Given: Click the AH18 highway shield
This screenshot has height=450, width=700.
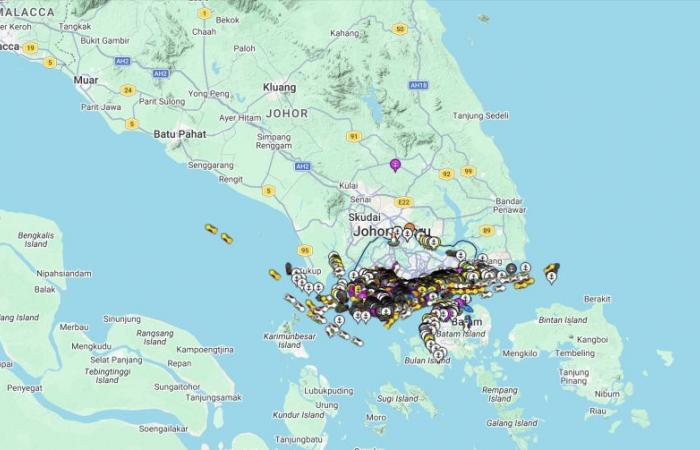Looking at the screenshot, I should 419,86.
